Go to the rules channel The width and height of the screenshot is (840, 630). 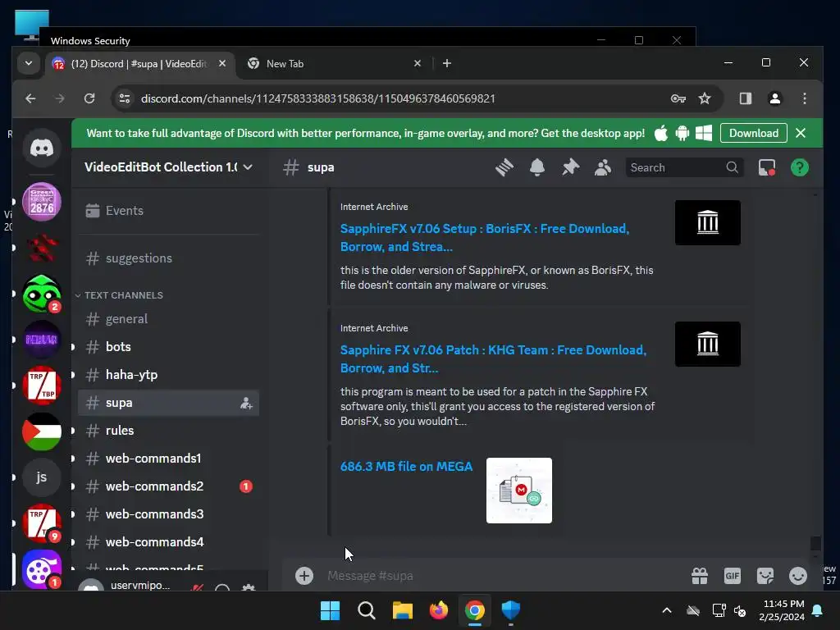(x=169, y=431)
